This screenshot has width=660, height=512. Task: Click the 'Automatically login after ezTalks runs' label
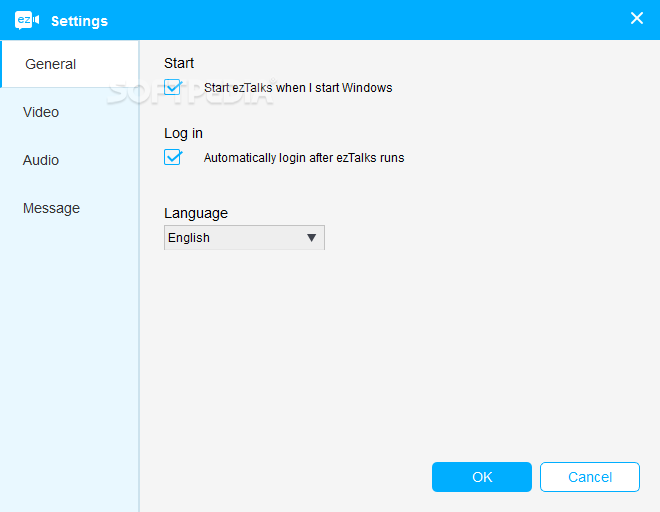click(304, 157)
